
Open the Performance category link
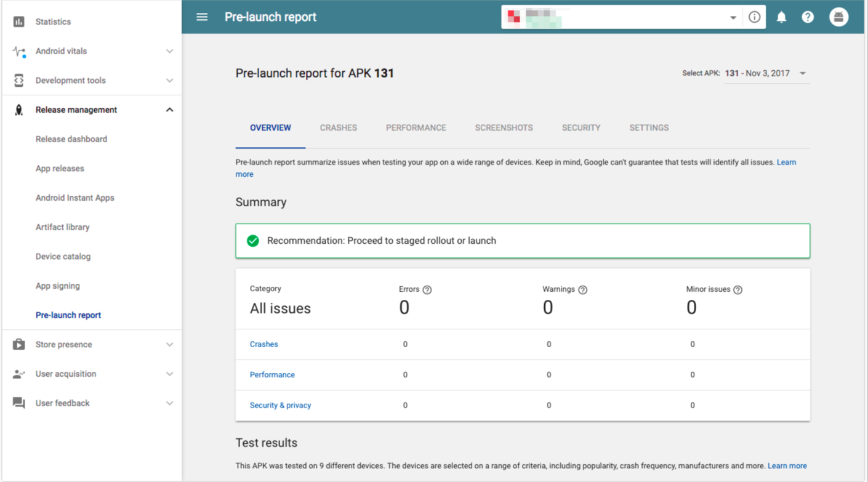[x=272, y=375]
